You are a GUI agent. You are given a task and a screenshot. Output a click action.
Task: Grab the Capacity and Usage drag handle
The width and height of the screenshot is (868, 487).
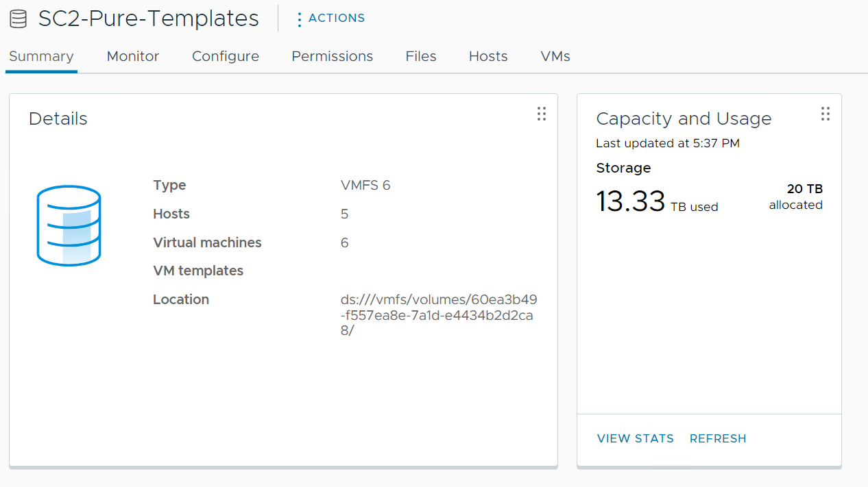825,114
